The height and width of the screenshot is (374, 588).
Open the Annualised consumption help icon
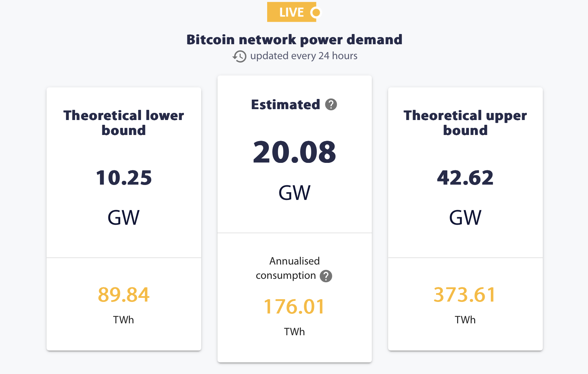[x=326, y=276]
